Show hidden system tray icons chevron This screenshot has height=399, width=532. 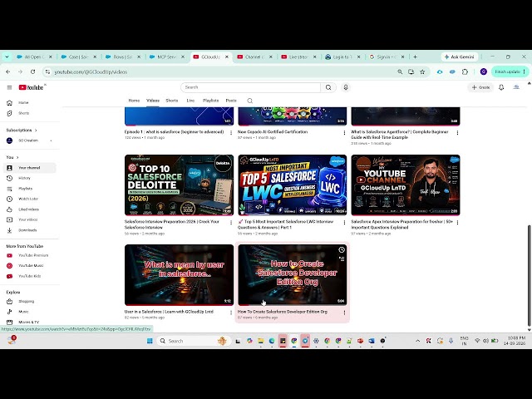pos(417,341)
